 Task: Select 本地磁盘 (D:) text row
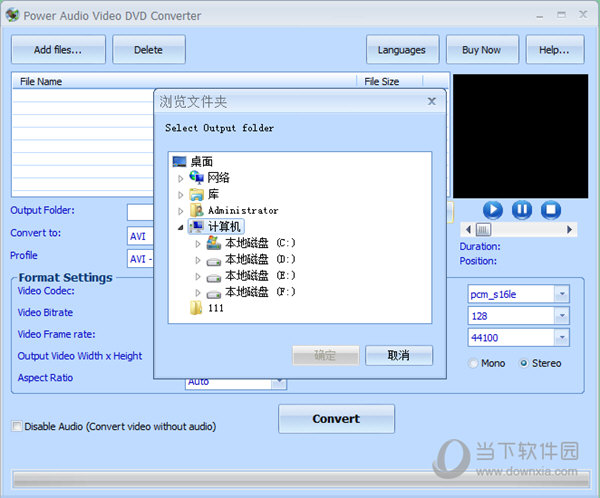pos(260,260)
